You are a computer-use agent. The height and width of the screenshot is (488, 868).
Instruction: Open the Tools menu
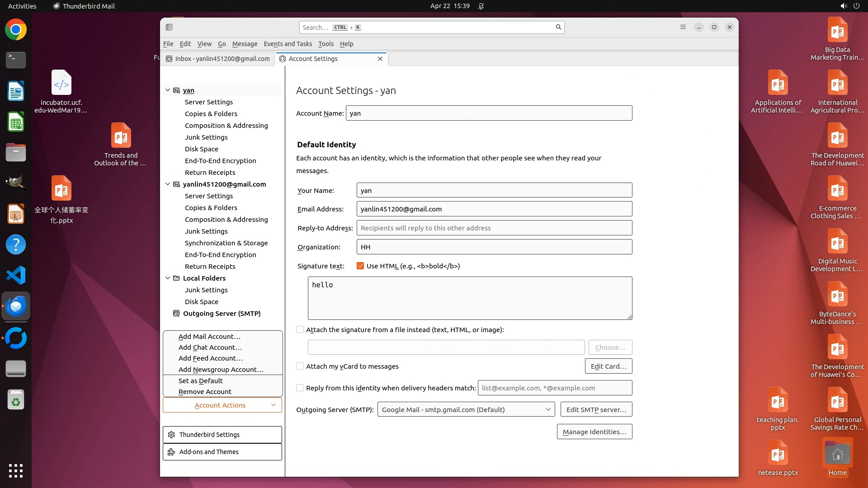[x=325, y=44]
